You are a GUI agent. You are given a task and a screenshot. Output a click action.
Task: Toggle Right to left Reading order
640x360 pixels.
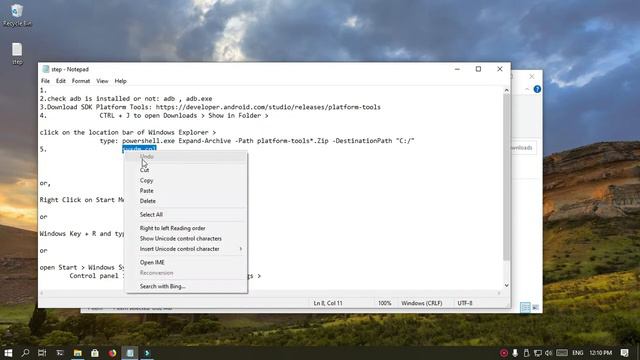pos(186,228)
